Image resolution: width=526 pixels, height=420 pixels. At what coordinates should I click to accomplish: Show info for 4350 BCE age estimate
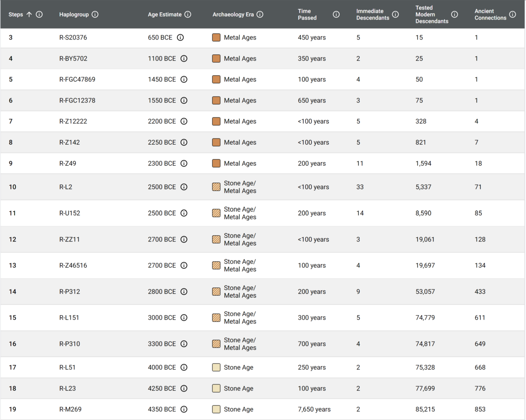tap(184, 409)
